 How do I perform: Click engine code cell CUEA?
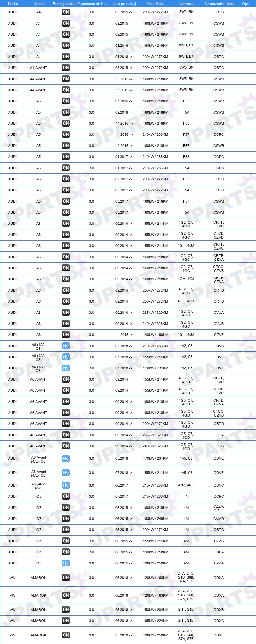[x=219, y=552]
